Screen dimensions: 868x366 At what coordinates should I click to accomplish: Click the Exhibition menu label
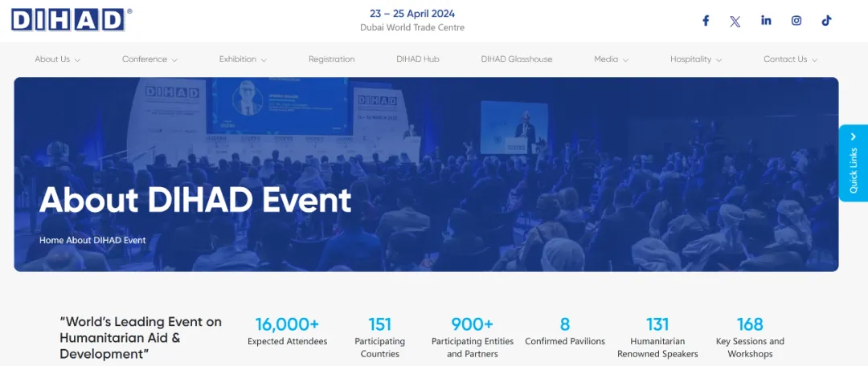[237, 59]
